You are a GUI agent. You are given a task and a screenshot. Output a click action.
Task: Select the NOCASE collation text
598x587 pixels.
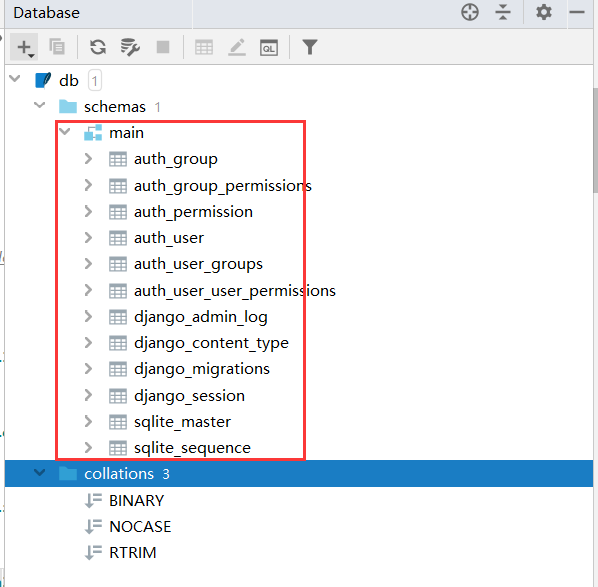click(140, 527)
